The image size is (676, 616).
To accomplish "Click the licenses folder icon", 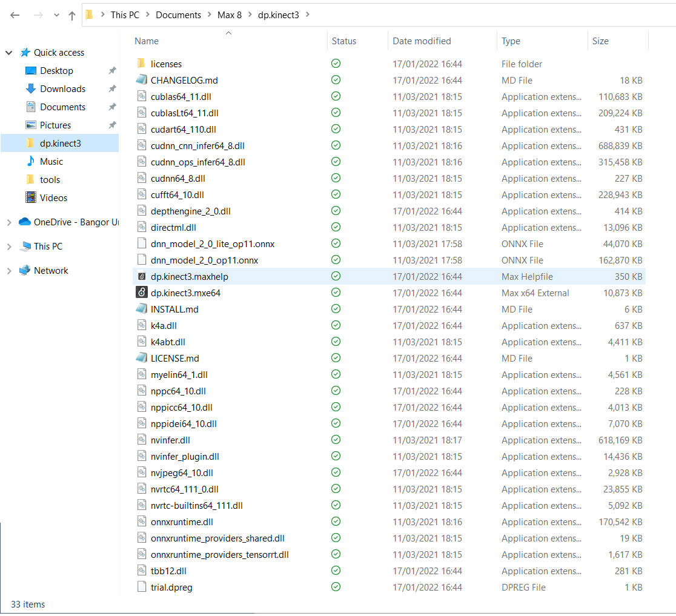I will pyautogui.click(x=141, y=64).
